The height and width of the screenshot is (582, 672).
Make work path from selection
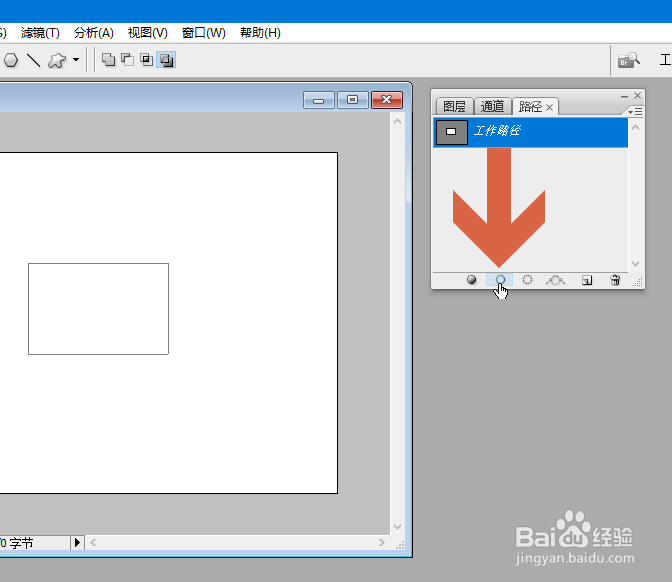click(x=555, y=280)
